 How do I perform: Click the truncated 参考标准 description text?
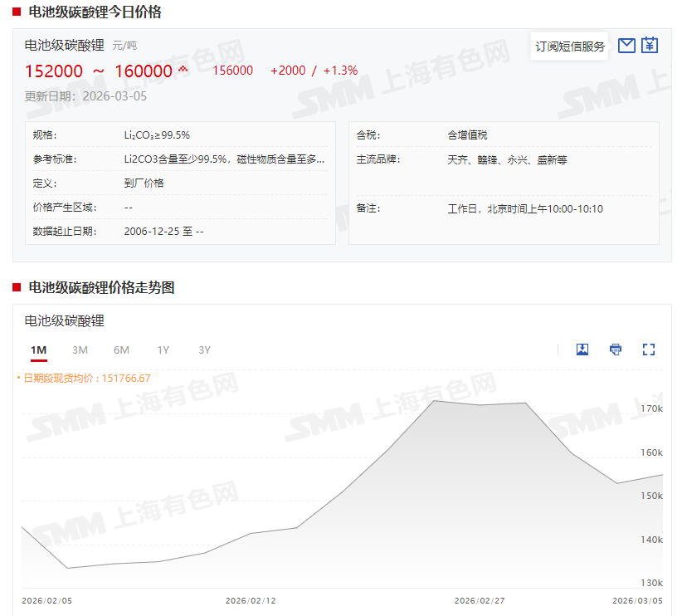coord(224,159)
